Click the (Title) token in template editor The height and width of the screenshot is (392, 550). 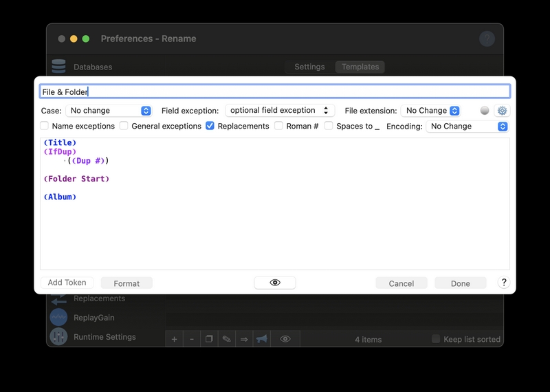coord(60,142)
